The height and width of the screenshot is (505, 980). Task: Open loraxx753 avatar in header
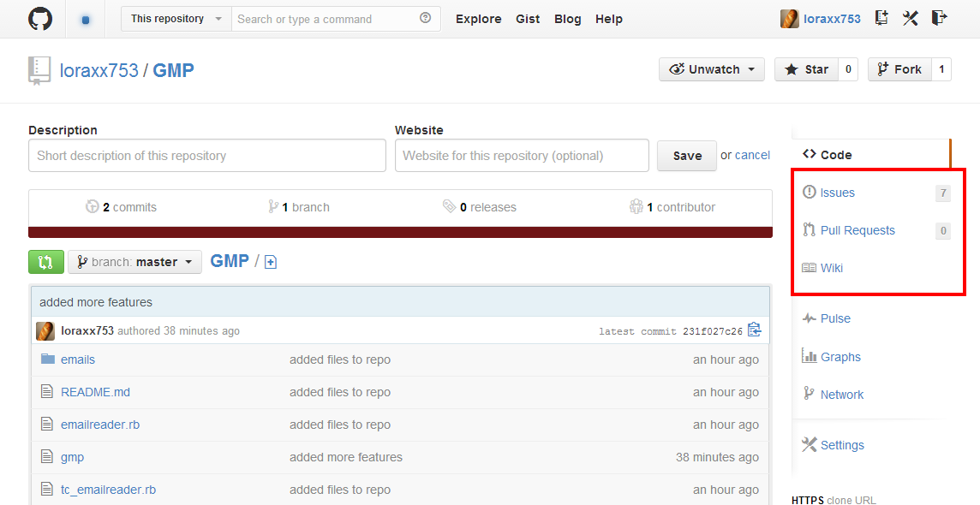click(x=789, y=19)
